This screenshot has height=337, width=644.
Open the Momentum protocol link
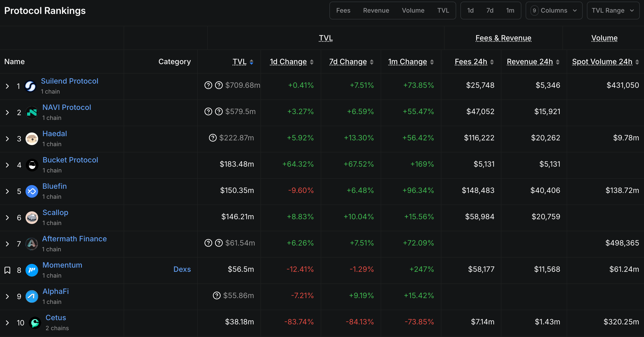(62, 265)
